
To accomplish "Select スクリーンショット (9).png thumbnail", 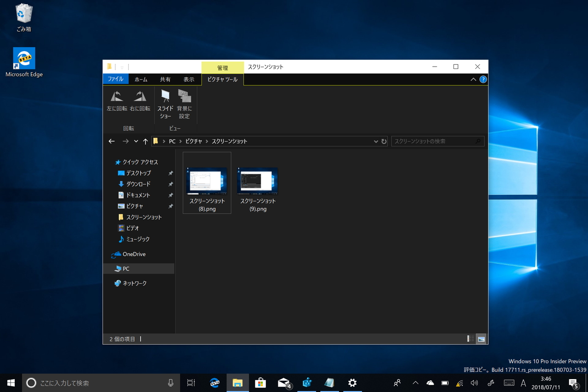I will 258,183.
